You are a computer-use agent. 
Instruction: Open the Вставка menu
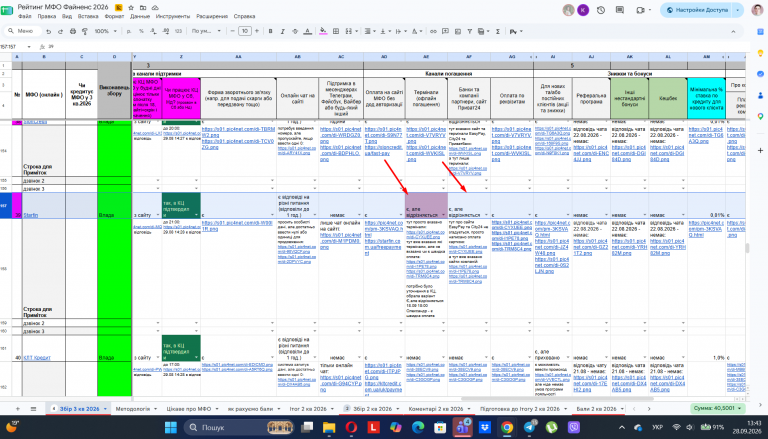88,16
